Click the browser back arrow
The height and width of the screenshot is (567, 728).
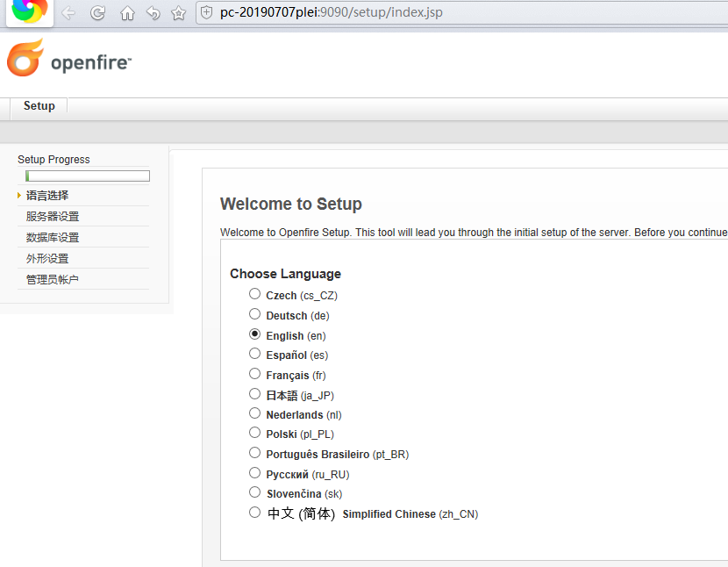pos(68,12)
